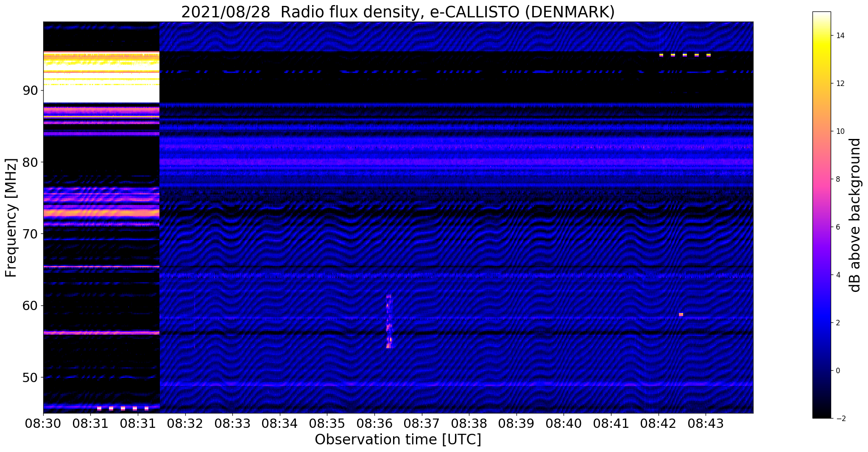Screen dimensions: 868x452
Task: Click the plot title mentioning e-CALLISTO (DENMARK)
Action: (397, 12)
